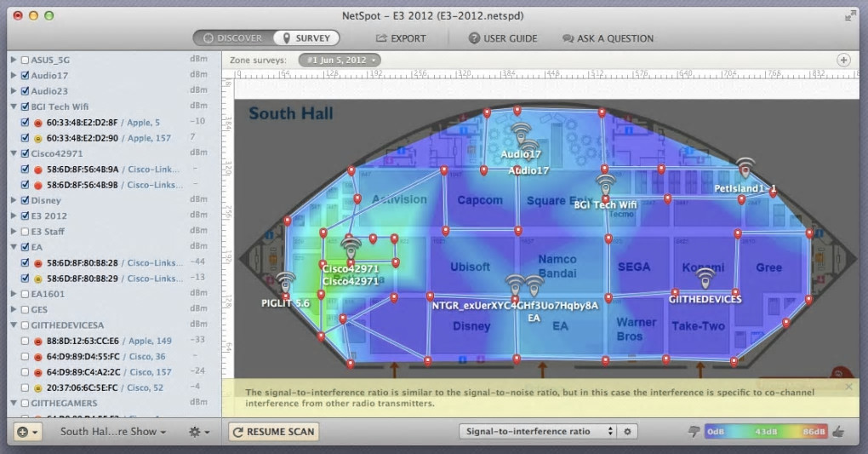Click the Ubisoft booth on the floor map
Image resolution: width=868 pixels, height=454 pixels.
click(470, 267)
